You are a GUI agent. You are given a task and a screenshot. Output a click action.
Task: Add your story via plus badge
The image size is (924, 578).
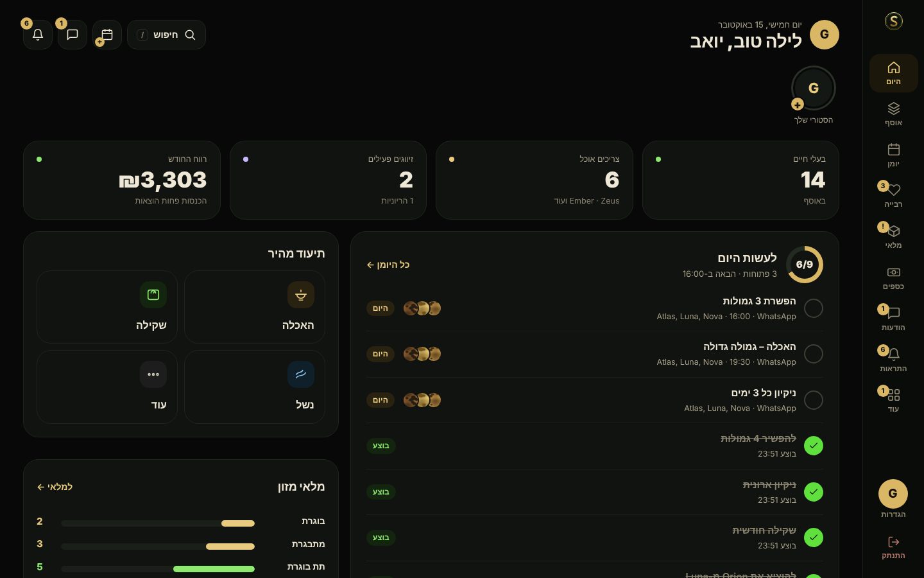point(798,105)
